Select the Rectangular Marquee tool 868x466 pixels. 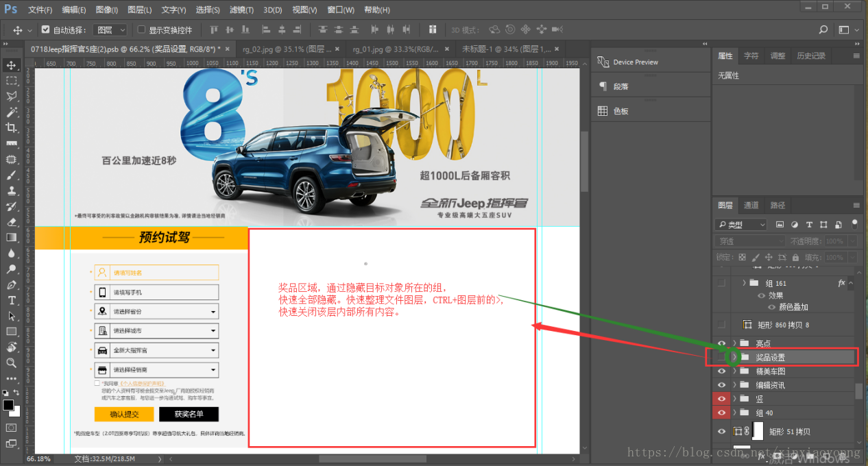point(11,81)
